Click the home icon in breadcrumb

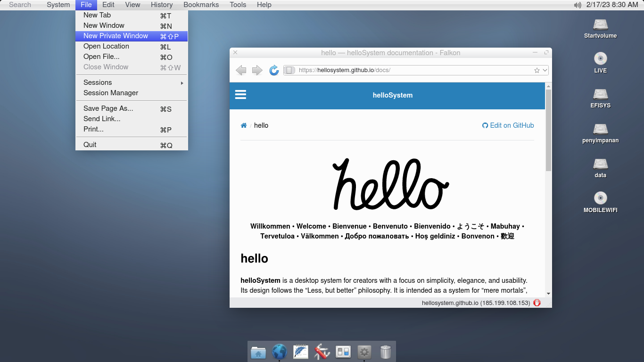tap(244, 125)
